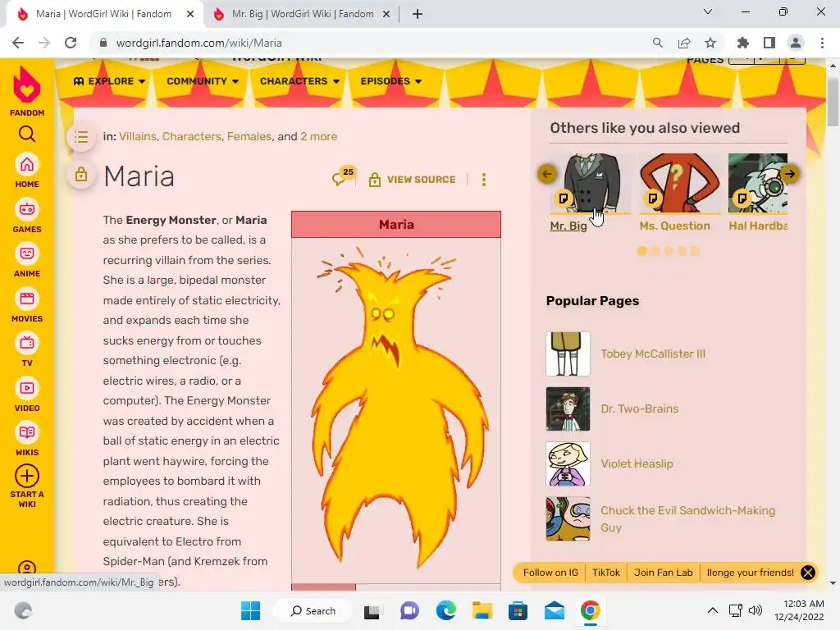Open Ms. Question page link

[x=674, y=226]
